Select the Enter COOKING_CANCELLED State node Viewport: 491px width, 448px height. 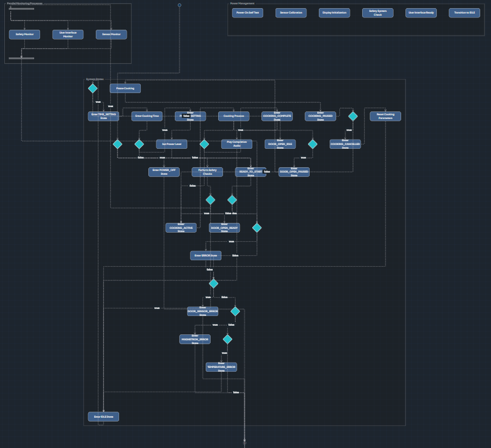pyautogui.click(x=345, y=144)
